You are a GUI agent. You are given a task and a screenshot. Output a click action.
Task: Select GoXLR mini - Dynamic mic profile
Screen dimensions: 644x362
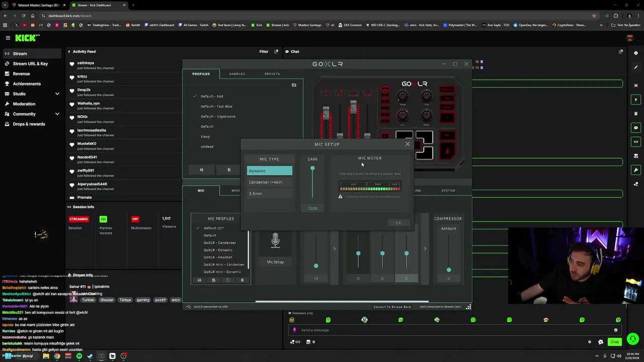[222, 272]
